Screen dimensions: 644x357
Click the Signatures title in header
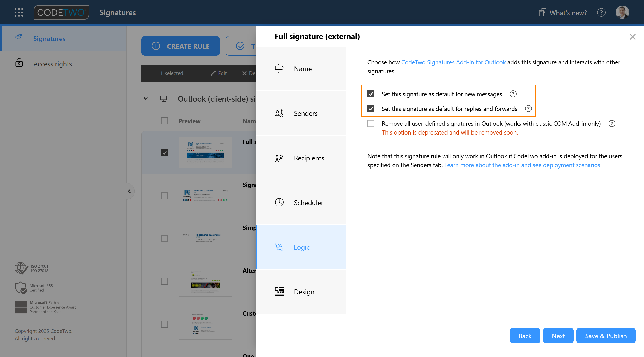point(118,13)
